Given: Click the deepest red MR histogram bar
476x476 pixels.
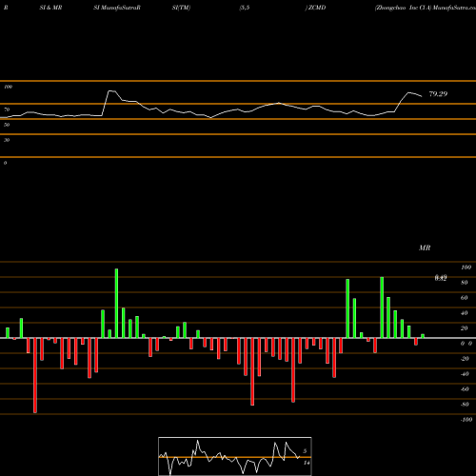Looking at the screenshot, I should 35,375.
